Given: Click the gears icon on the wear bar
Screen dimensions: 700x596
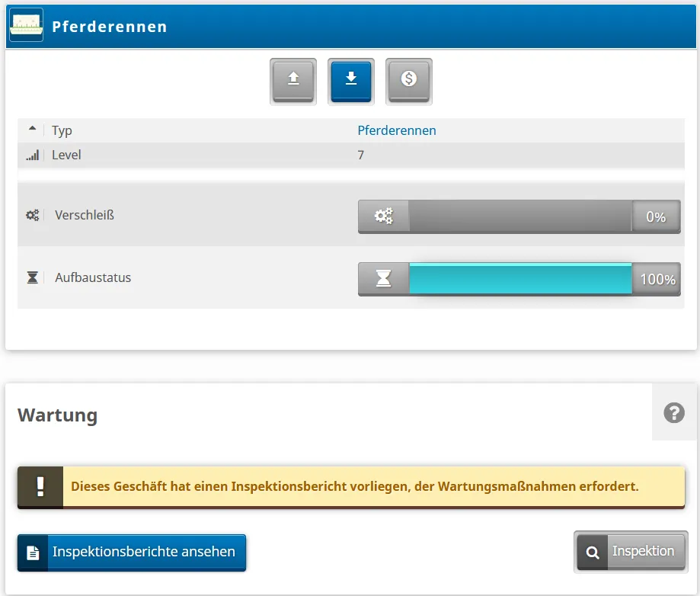Looking at the screenshot, I should click(384, 216).
